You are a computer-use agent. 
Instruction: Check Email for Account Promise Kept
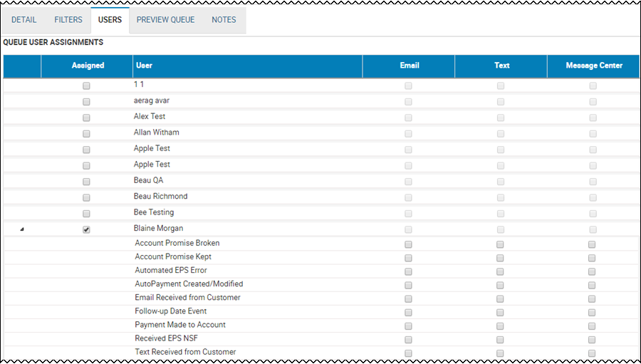[408, 258]
